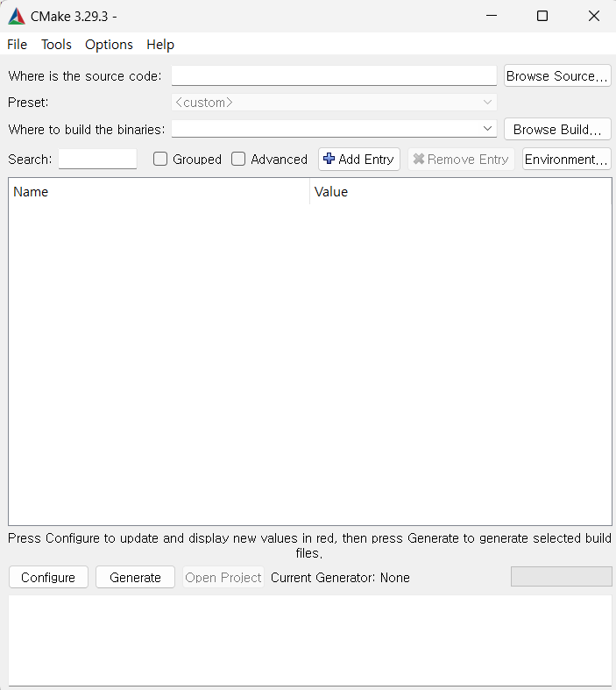Click the 'Where is the source code:' label
The image size is (616, 690).
[85, 76]
